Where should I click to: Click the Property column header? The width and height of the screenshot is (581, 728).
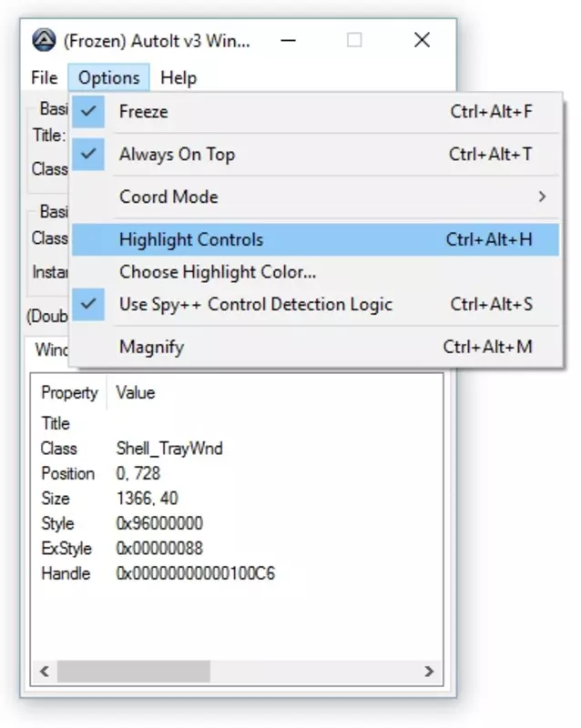69,393
